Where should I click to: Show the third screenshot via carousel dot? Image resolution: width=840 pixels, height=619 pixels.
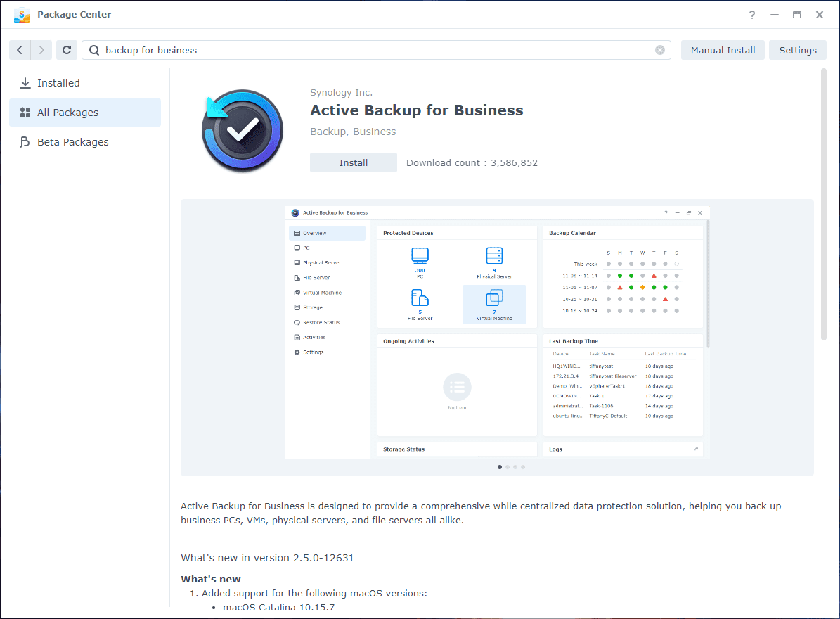coord(515,467)
